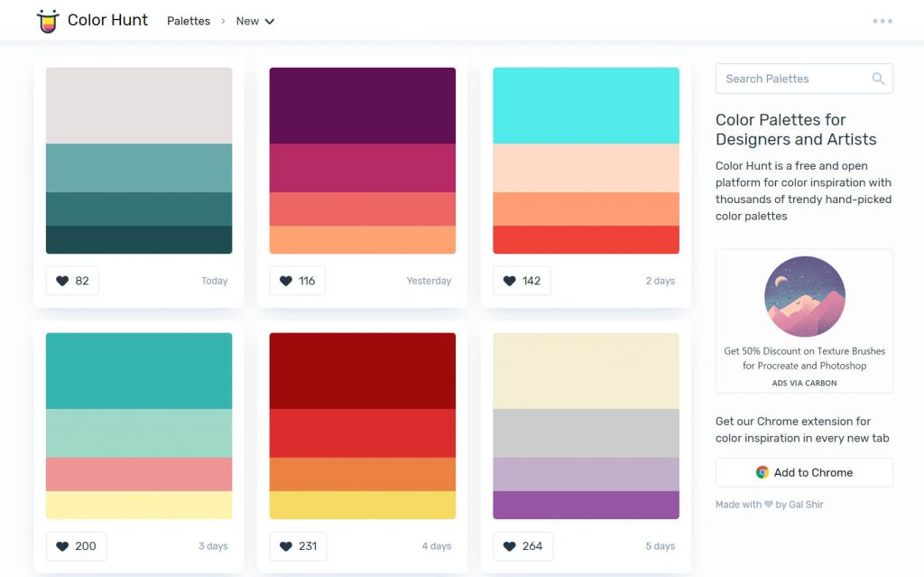The width and height of the screenshot is (924, 577).
Task: Select Palettes in the top navigation
Action: pyautogui.click(x=188, y=21)
